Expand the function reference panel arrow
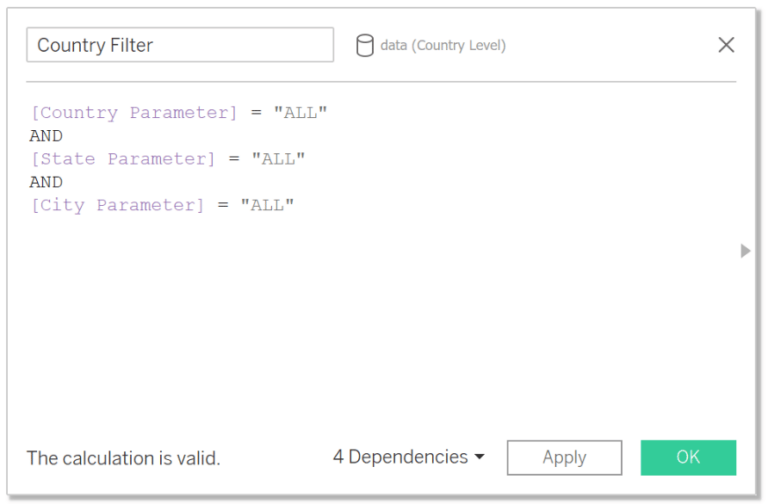 (x=745, y=251)
